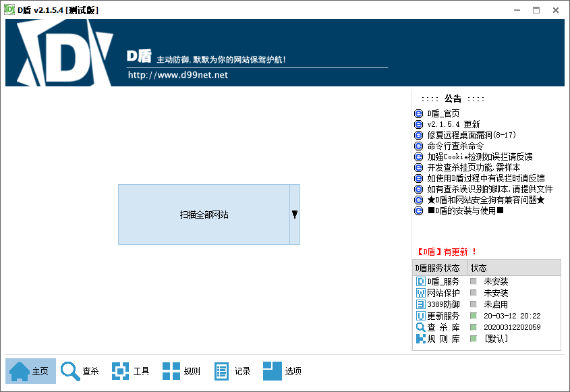This screenshot has height=392, width=570.
Task: Toggle the 网站保护 未安装 status indicator
Action: coord(474,293)
